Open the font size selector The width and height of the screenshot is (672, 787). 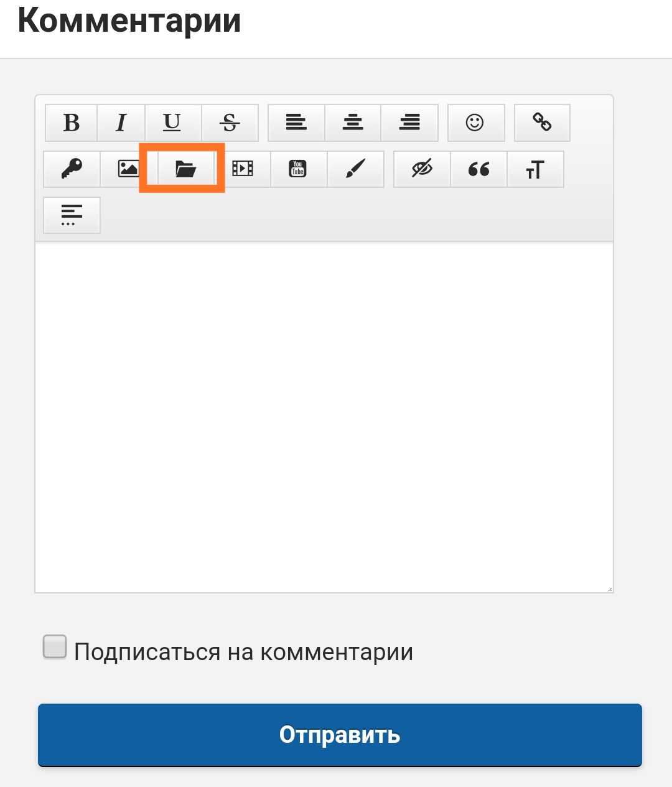click(x=535, y=169)
